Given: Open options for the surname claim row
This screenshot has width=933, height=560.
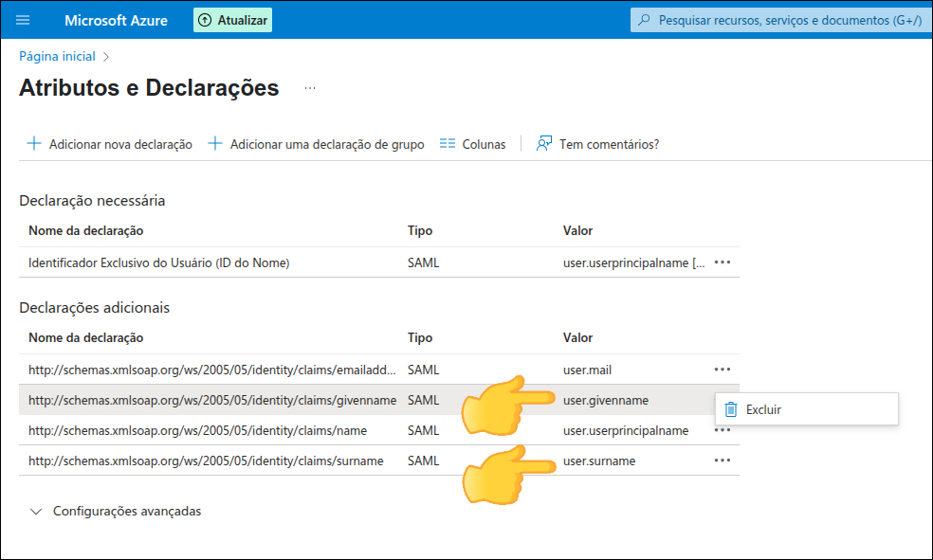Looking at the screenshot, I should click(x=722, y=460).
